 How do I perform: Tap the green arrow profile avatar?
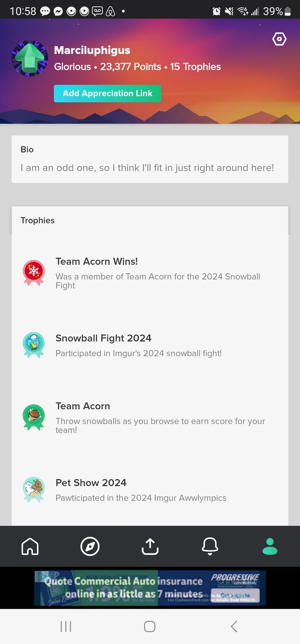click(30, 59)
